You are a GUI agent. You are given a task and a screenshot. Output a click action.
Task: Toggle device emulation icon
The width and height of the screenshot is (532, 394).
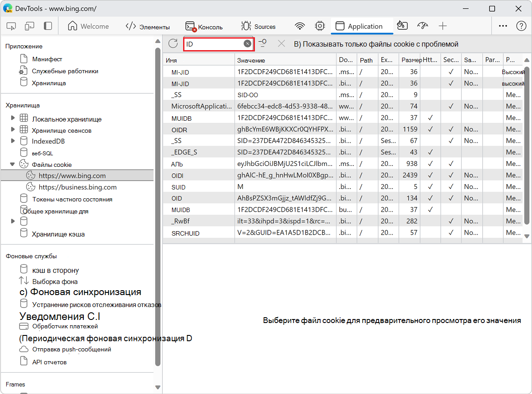29,26
